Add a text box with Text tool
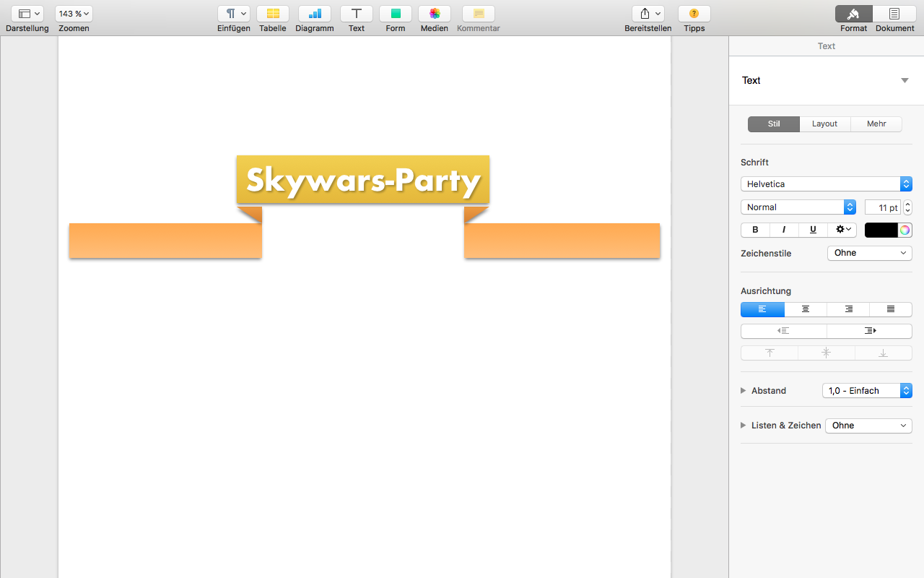The height and width of the screenshot is (578, 924). coord(357,14)
